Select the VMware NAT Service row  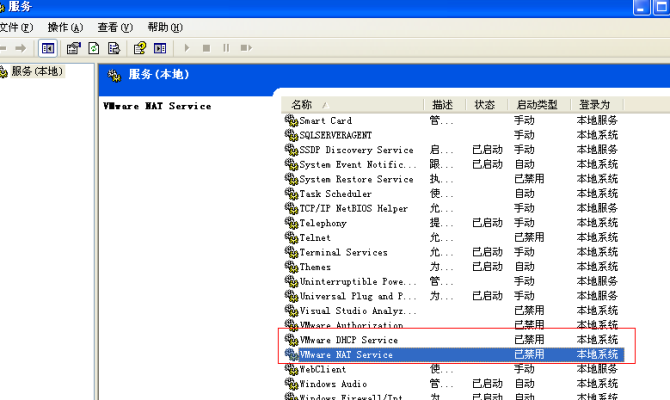(453, 354)
